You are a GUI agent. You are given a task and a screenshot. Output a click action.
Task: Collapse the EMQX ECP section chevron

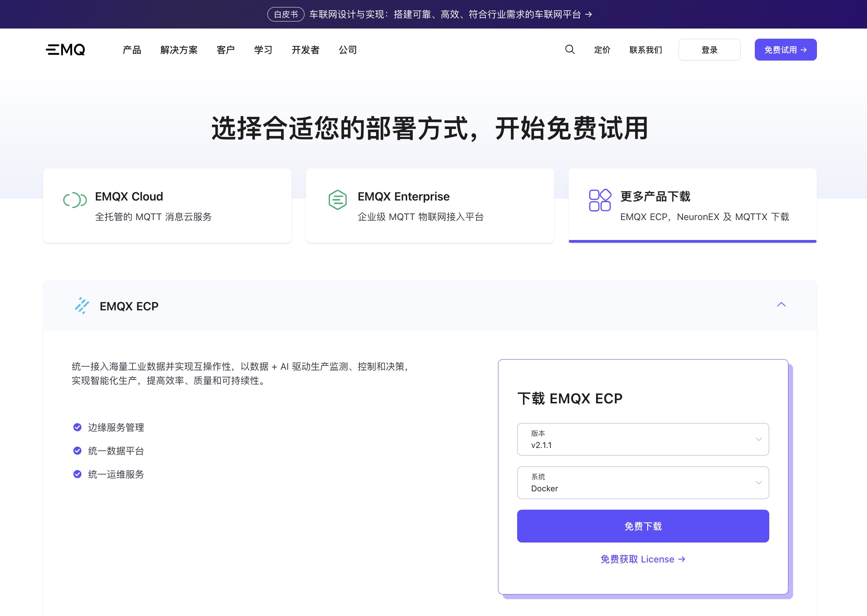pos(781,304)
